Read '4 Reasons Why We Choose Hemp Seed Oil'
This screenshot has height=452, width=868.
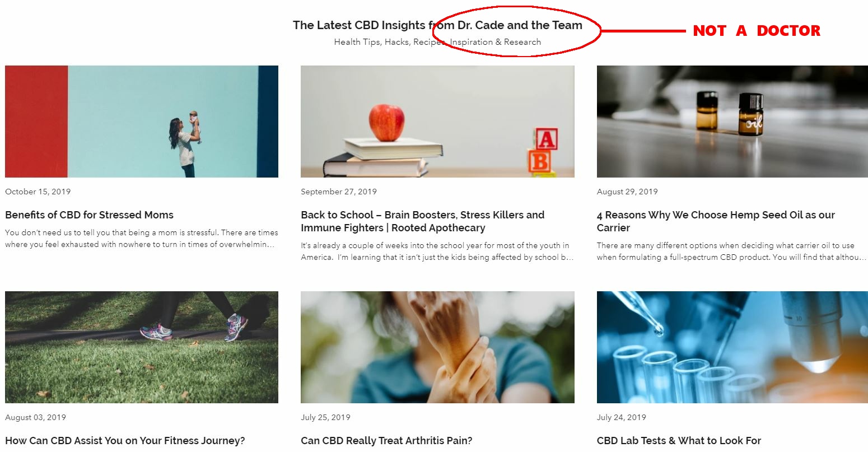(x=716, y=221)
